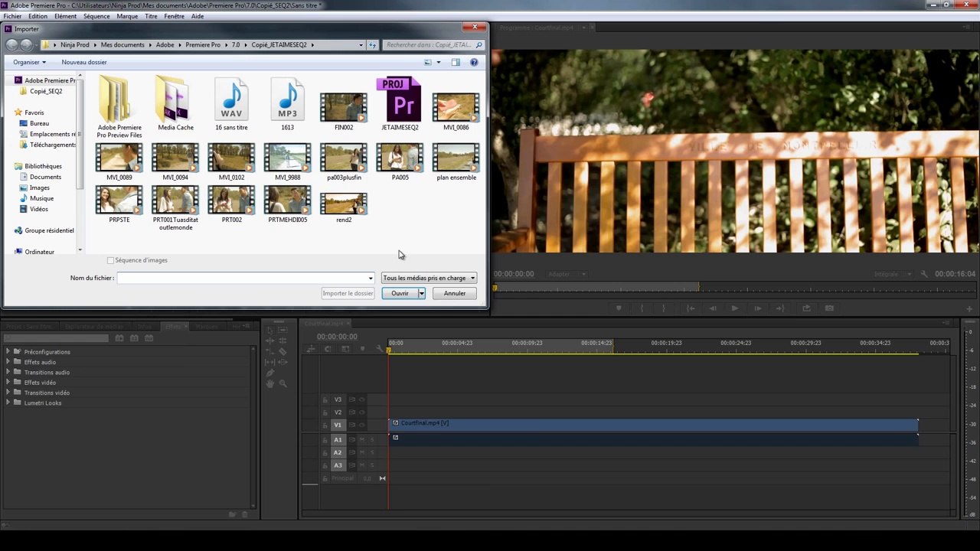The height and width of the screenshot is (551, 980).
Task: Open the dialog help question mark icon
Action: coord(474,62)
